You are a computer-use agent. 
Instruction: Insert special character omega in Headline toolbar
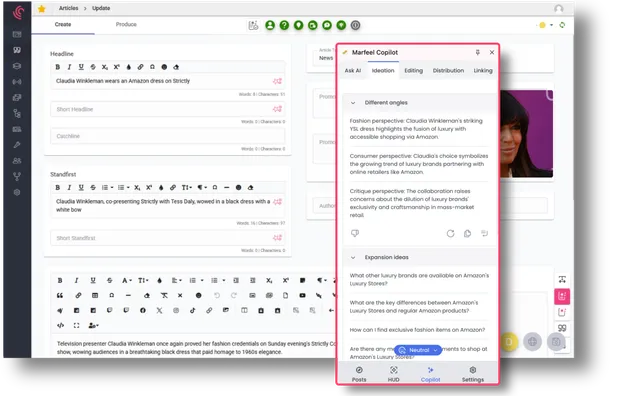coord(152,67)
